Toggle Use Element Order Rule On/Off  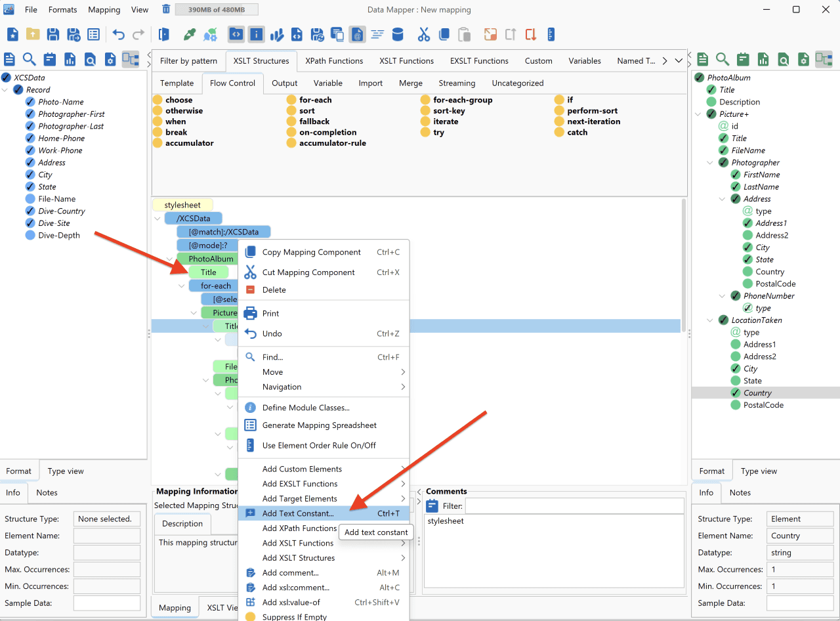pyautogui.click(x=319, y=445)
